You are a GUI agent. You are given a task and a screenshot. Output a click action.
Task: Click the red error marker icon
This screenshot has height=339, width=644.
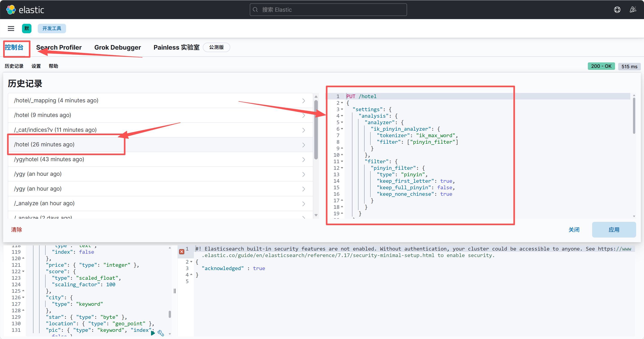182,252
